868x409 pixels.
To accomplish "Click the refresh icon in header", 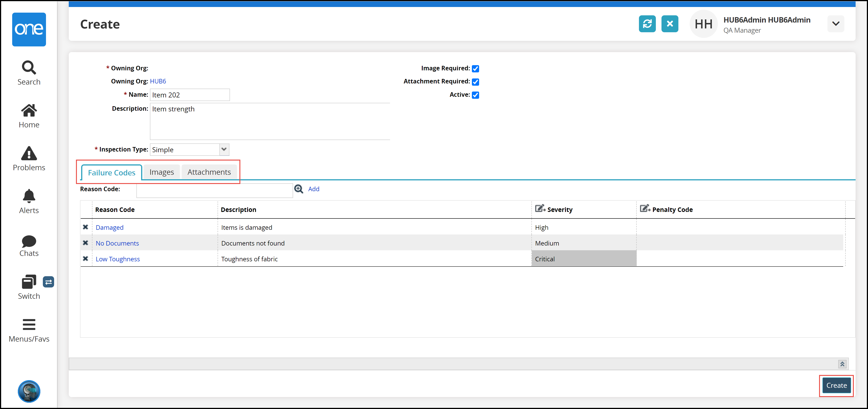I will coord(647,24).
